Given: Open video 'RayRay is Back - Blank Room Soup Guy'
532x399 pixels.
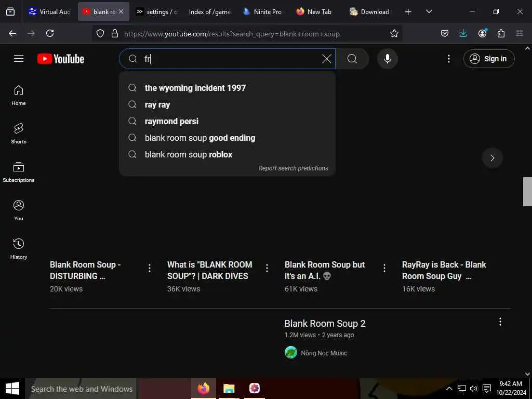Looking at the screenshot, I should pyautogui.click(x=444, y=270).
